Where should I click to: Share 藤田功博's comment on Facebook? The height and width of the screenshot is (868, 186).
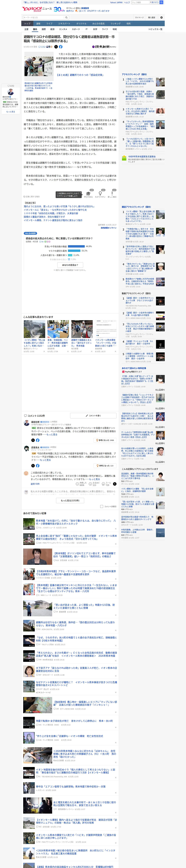(38, 440)
